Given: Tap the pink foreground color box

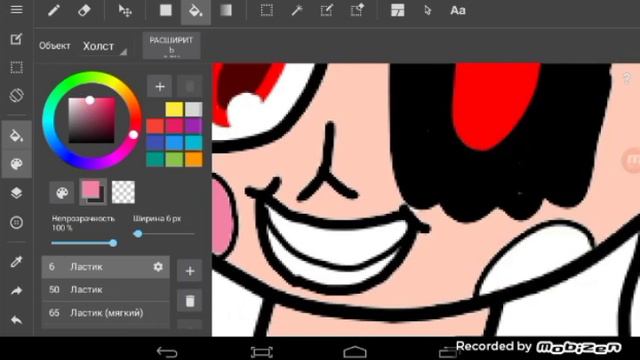Looking at the screenshot, I should [91, 189].
